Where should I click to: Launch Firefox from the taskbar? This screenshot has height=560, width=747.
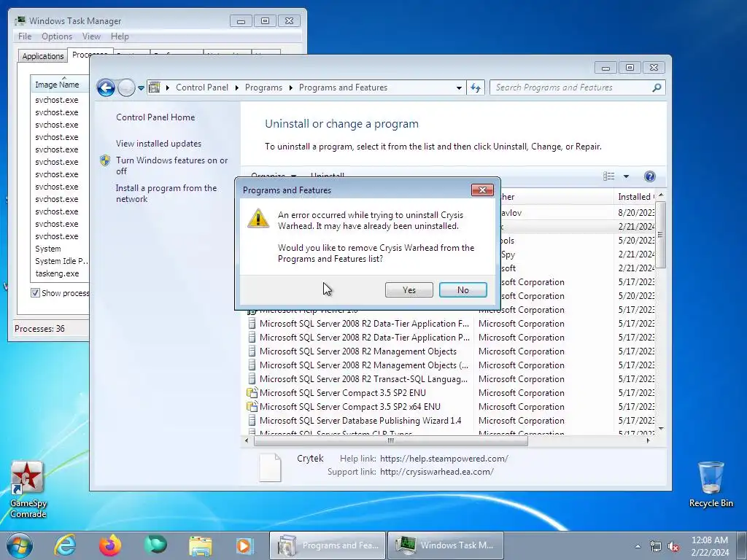click(x=110, y=545)
